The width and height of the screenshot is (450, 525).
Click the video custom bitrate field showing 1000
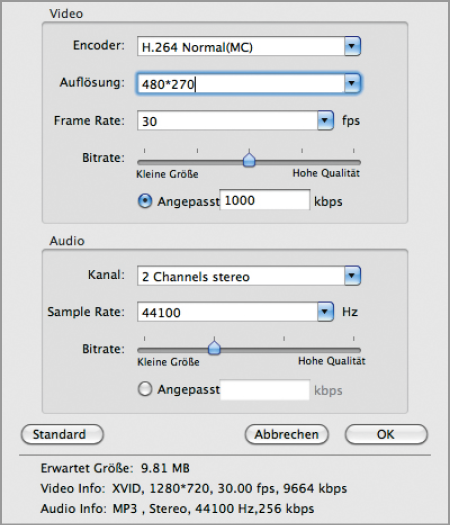[x=265, y=200]
